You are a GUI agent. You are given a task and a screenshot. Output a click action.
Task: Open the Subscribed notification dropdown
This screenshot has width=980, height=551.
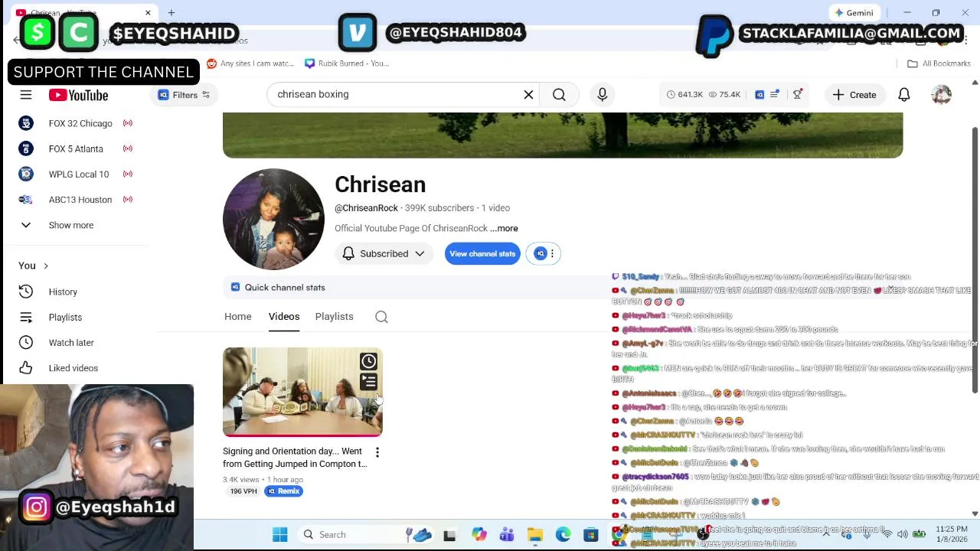(x=384, y=253)
